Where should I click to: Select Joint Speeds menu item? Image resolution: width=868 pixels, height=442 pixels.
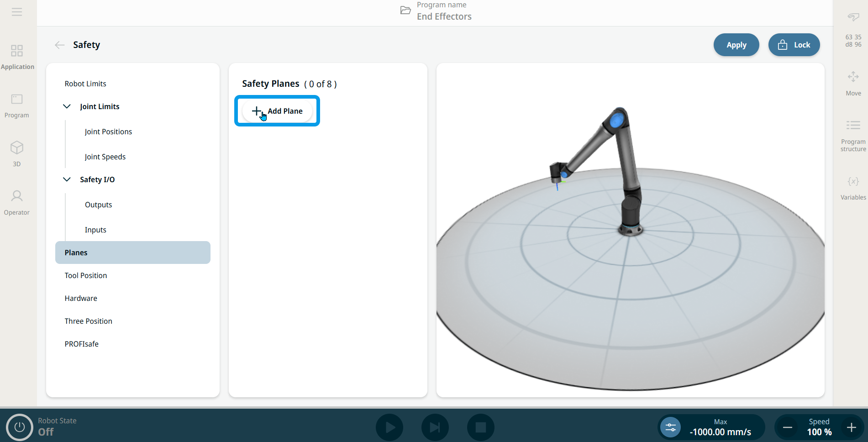coord(105,157)
